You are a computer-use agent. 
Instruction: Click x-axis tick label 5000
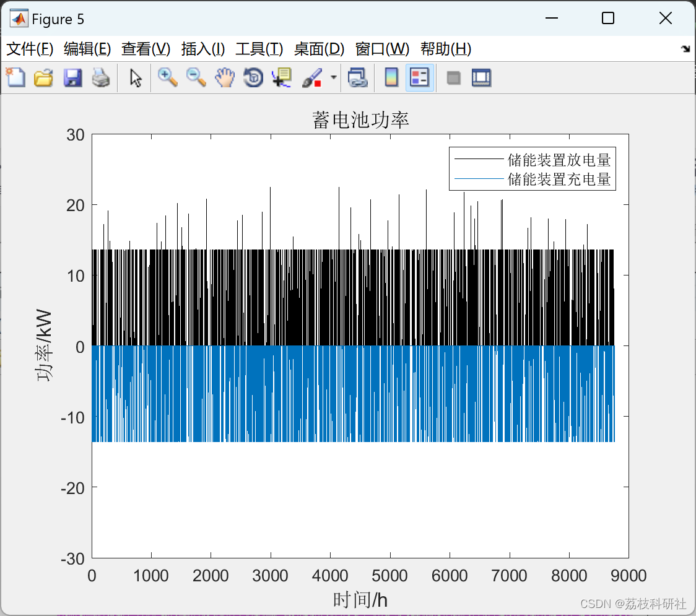click(x=389, y=576)
